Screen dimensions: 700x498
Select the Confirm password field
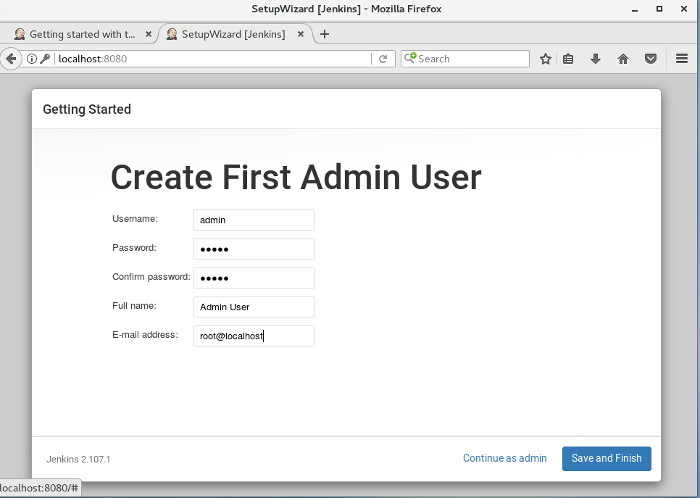click(x=254, y=278)
